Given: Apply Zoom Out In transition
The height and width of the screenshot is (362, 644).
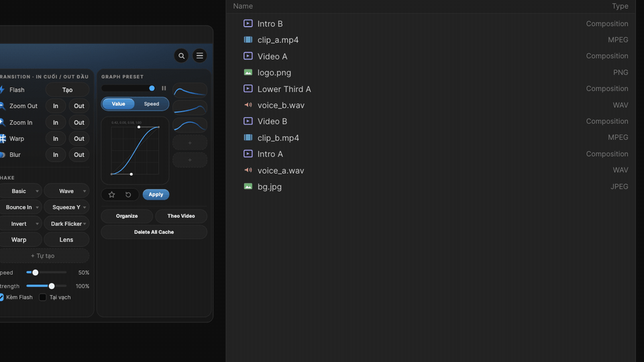Looking at the screenshot, I should [56, 106].
